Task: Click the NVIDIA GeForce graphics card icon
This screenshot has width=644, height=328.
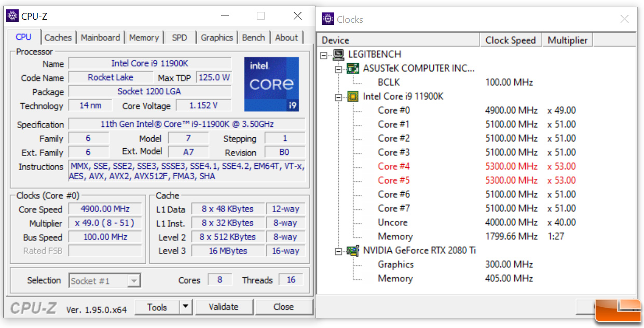Action: 353,250
